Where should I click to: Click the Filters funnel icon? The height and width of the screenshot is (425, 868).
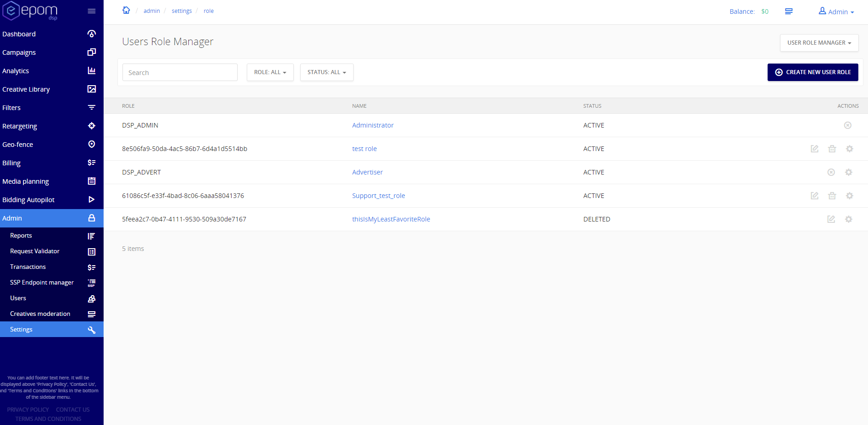(92, 107)
